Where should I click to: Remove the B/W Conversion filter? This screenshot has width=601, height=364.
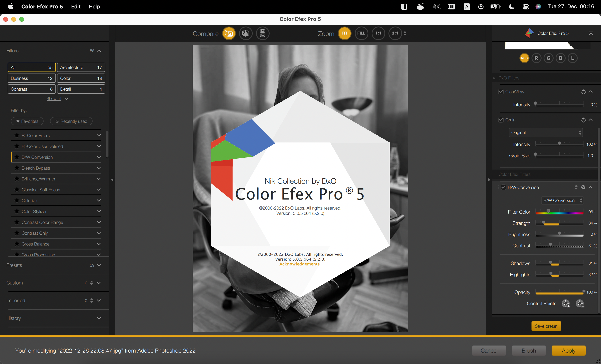(x=583, y=187)
